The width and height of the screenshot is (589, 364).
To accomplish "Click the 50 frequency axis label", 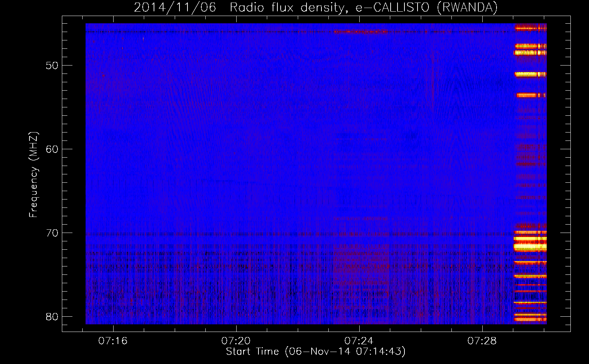I will pos(52,66).
